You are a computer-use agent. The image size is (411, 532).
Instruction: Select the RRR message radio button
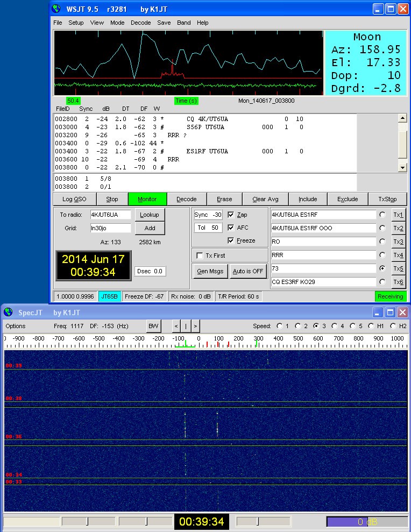382,255
